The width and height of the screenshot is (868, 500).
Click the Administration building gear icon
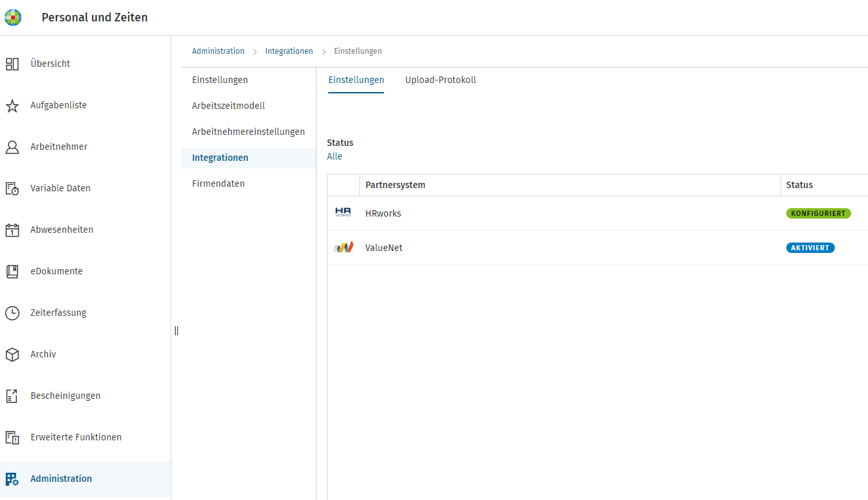point(12,479)
